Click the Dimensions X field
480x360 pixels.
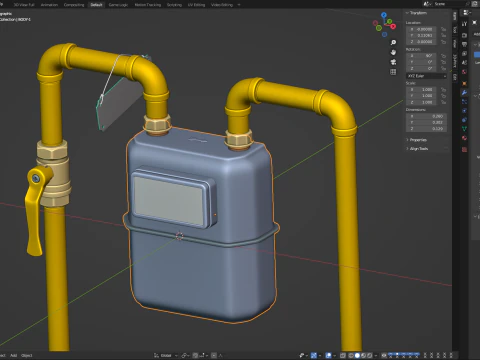point(426,116)
